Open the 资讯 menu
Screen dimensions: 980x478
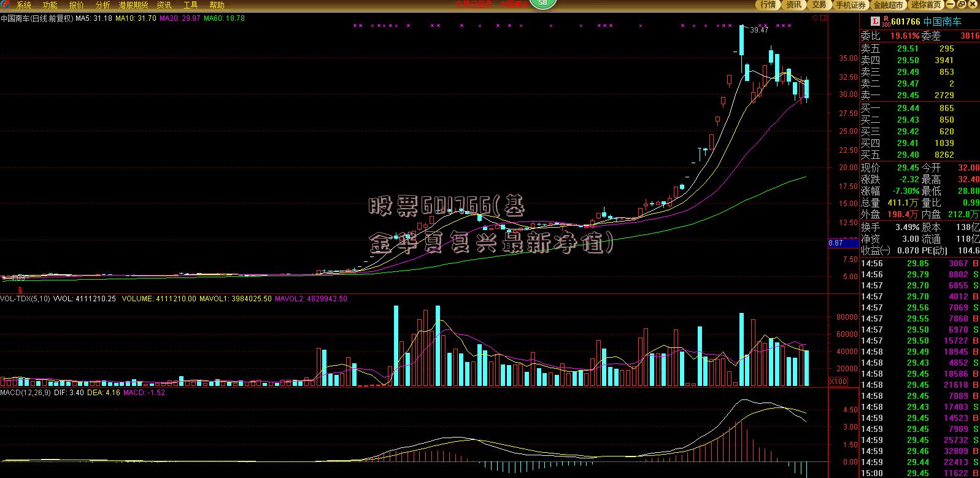pyautogui.click(x=164, y=5)
